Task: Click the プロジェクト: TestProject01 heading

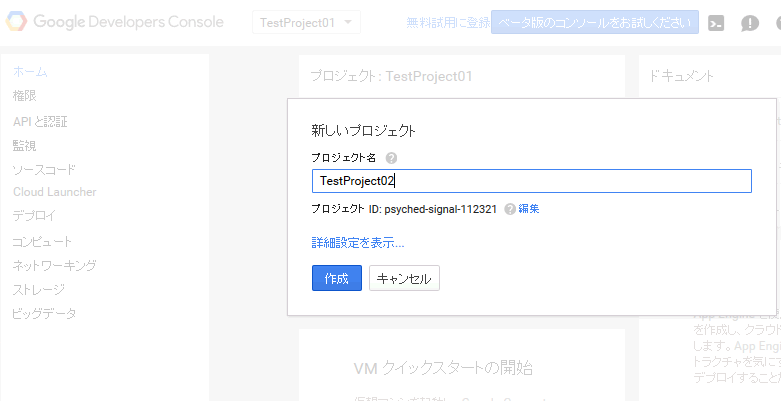Action: point(391,76)
